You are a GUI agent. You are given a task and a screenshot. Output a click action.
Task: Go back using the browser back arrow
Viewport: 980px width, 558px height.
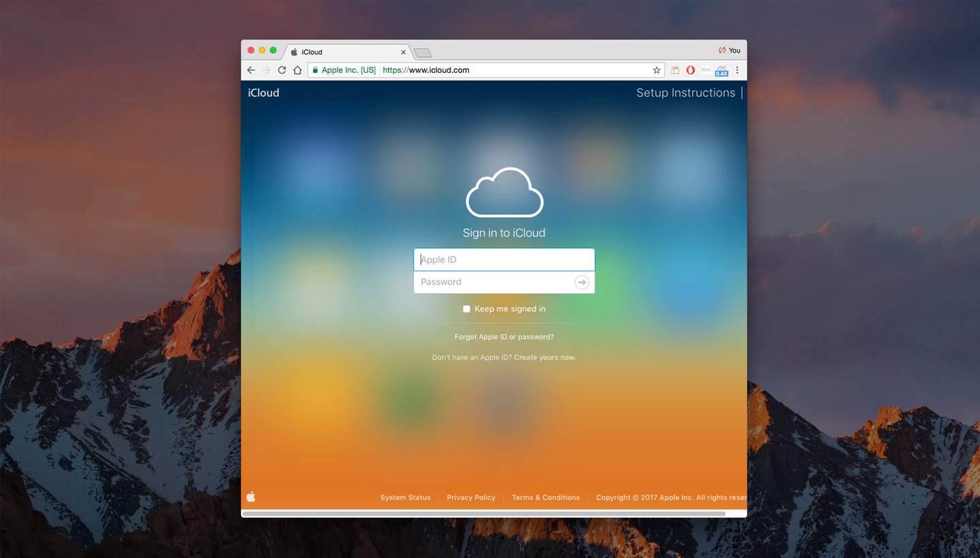(x=251, y=70)
